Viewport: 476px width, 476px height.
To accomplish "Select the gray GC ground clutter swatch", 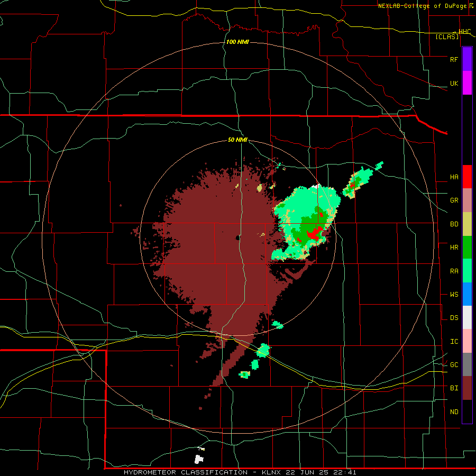I will [x=467, y=364].
